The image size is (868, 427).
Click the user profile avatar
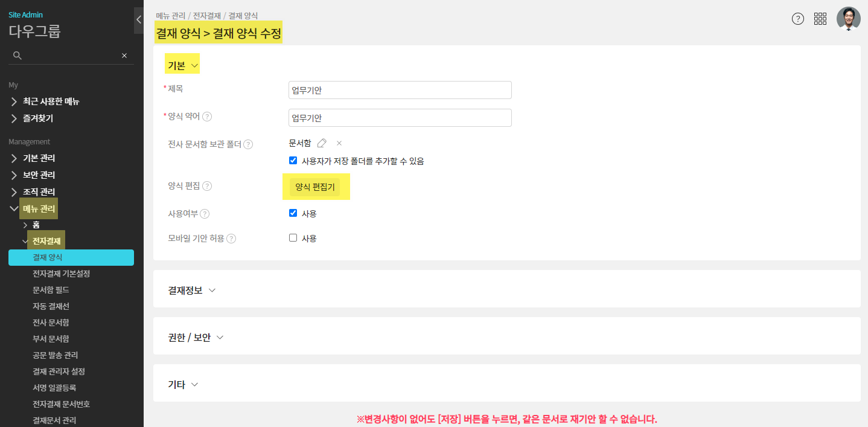coord(848,19)
